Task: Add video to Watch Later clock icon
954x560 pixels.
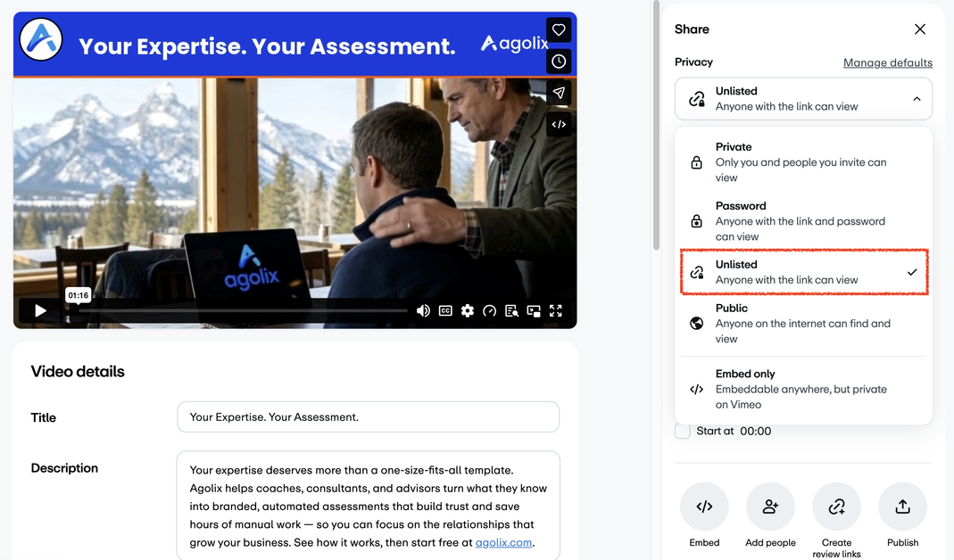Action: (559, 62)
